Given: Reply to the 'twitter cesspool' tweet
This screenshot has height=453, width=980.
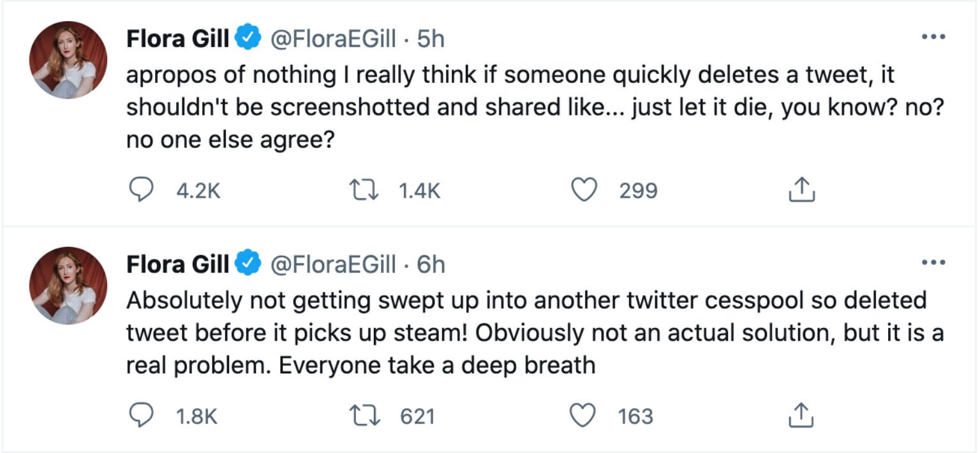Looking at the screenshot, I should (140, 416).
